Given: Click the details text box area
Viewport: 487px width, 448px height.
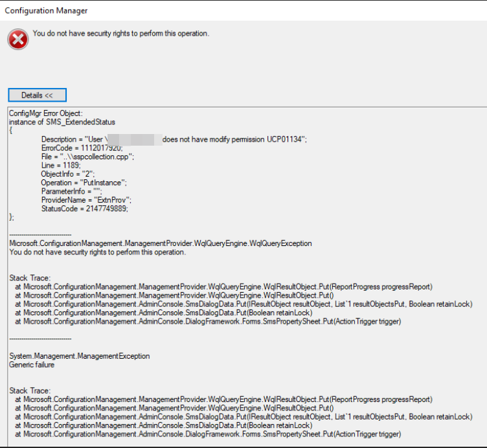Looking at the screenshot, I should click(x=247, y=276).
